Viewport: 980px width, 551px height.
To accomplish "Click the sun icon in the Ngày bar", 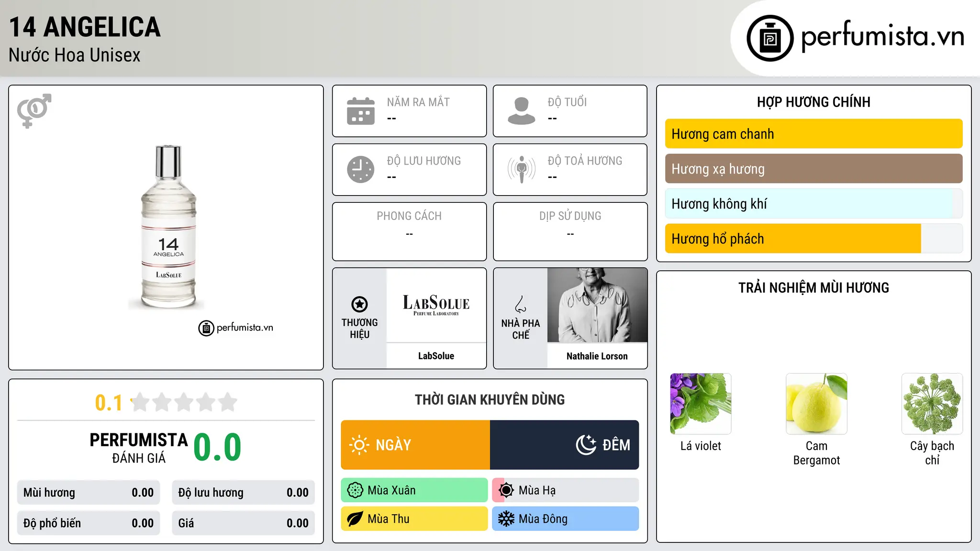I will (359, 445).
